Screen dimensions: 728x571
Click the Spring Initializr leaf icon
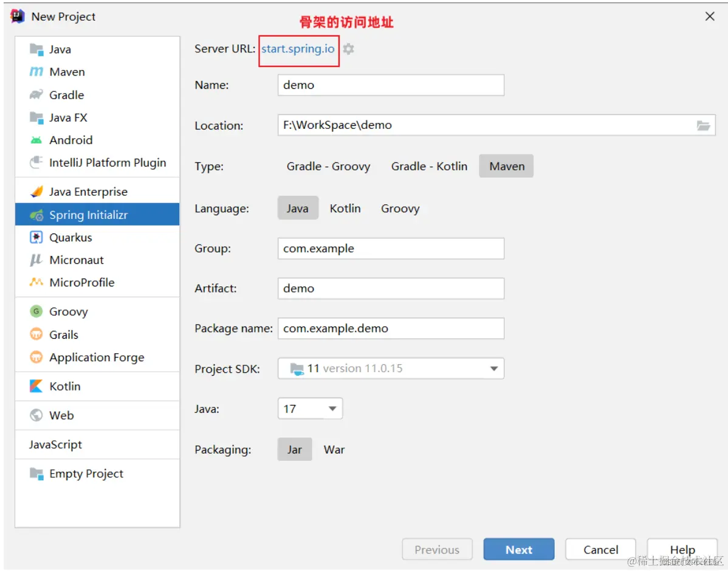pyautogui.click(x=36, y=215)
